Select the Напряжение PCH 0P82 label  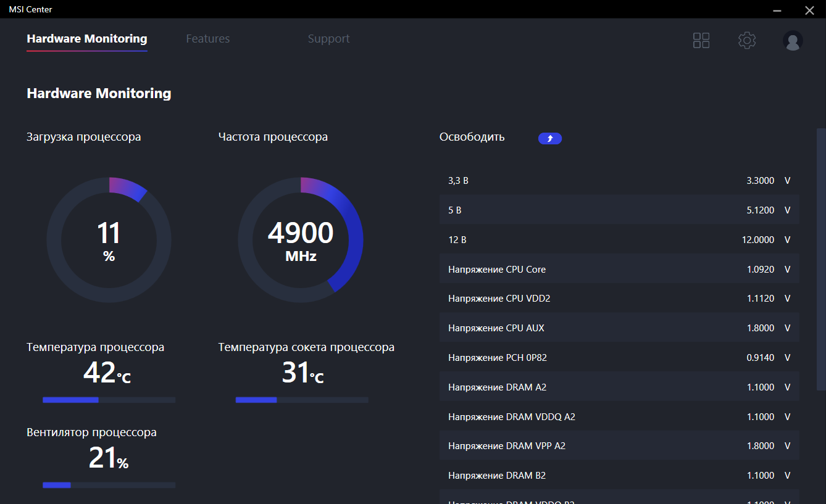point(499,358)
